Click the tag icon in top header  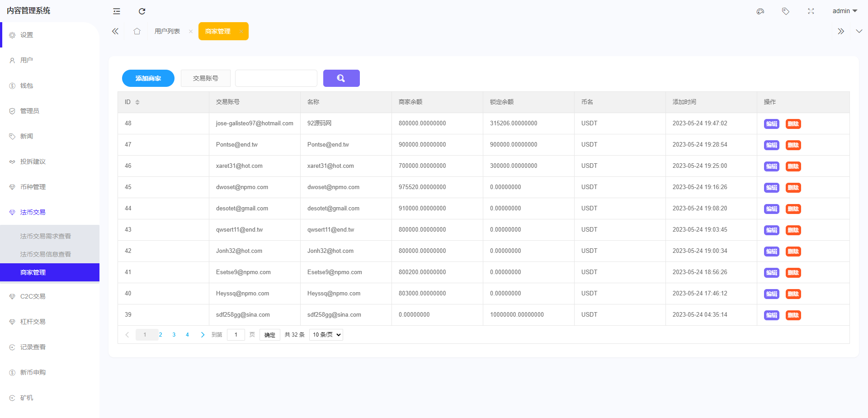[x=786, y=11]
